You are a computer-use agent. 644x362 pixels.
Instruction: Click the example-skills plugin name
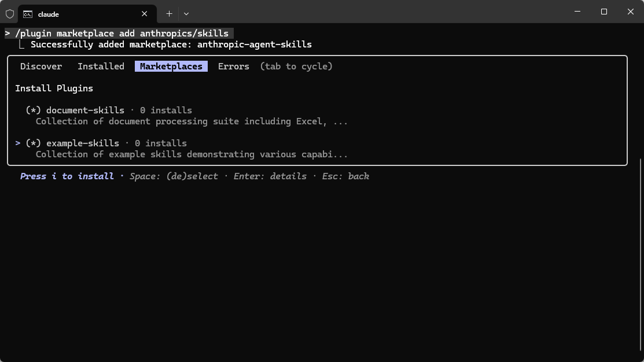tap(83, 143)
